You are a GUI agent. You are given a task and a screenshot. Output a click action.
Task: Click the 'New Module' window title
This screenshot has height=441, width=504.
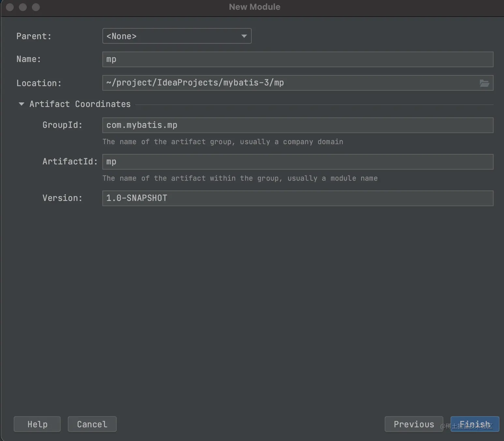point(255,7)
